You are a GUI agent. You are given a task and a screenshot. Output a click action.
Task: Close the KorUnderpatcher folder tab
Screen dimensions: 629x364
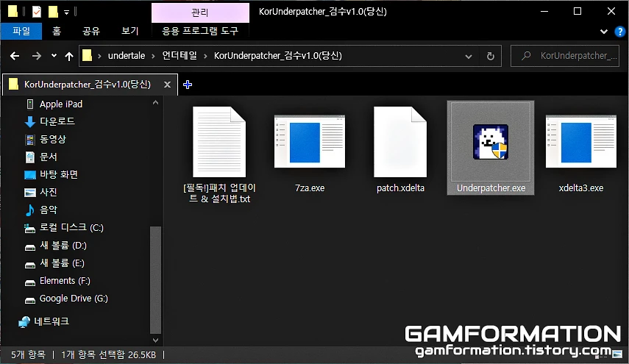(x=167, y=85)
